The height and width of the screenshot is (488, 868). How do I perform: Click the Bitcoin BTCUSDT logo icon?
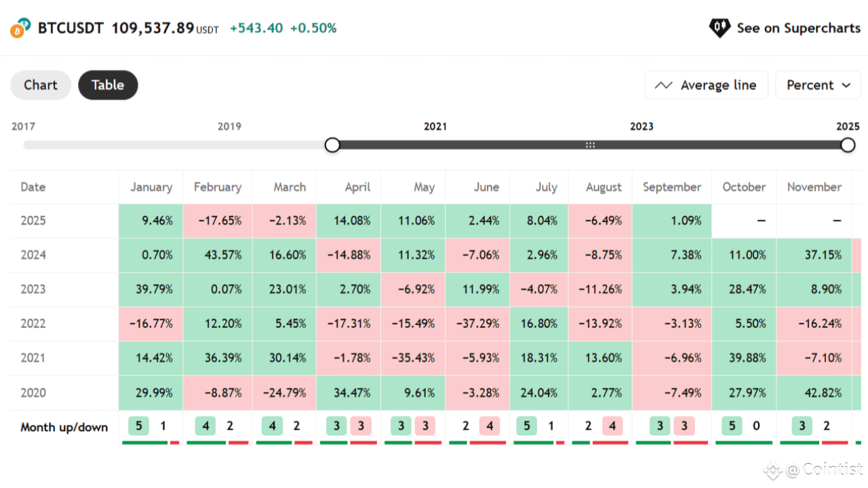coord(21,28)
